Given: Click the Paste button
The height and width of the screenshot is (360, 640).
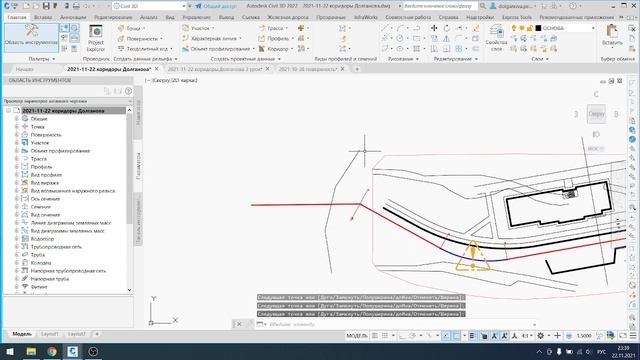Looking at the screenshot, I should [612, 35].
